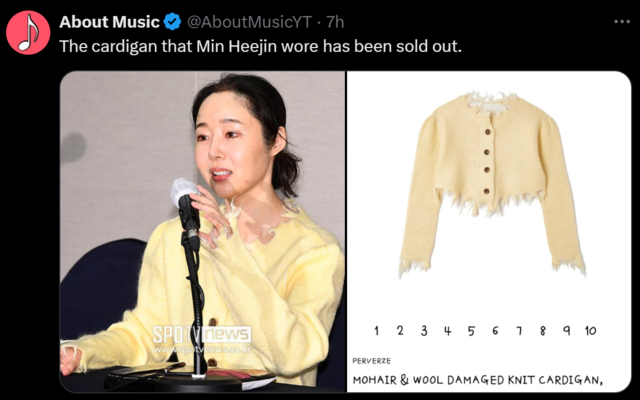This screenshot has width=640, height=400.
Task: Click the About Music display name
Action: [109, 22]
